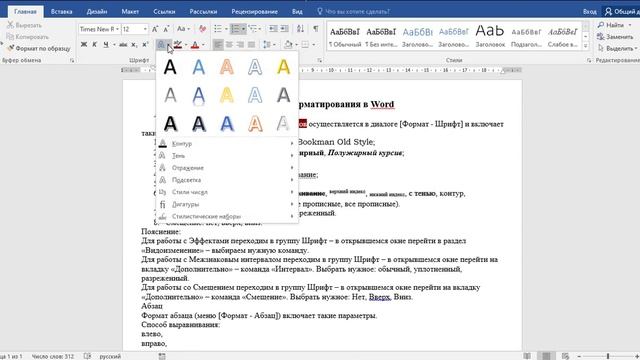
Task: Toggle superscript formatting
Action: tap(145, 44)
